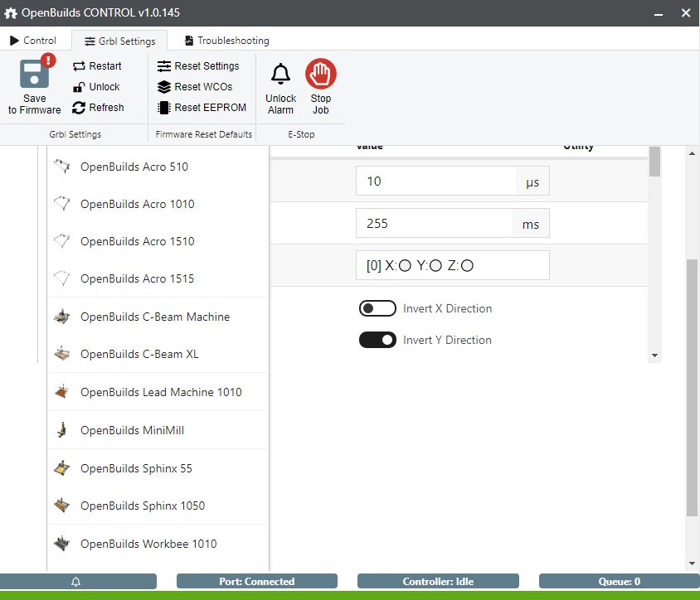Viewport: 700px width, 600px height.
Task: Click the Sphinx 1050 machine icon
Action: [x=62, y=506]
